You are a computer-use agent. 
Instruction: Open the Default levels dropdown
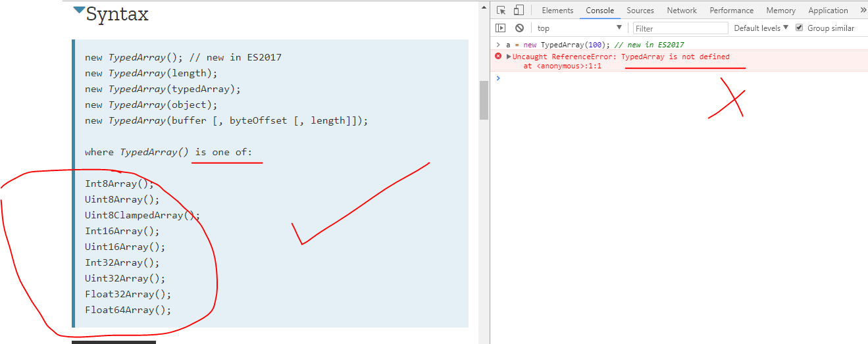tap(761, 28)
